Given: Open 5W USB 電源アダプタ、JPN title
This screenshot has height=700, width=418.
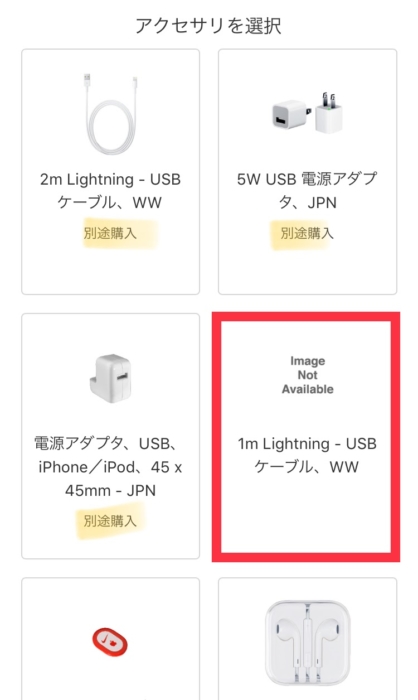Looking at the screenshot, I should pyautogui.click(x=307, y=191).
